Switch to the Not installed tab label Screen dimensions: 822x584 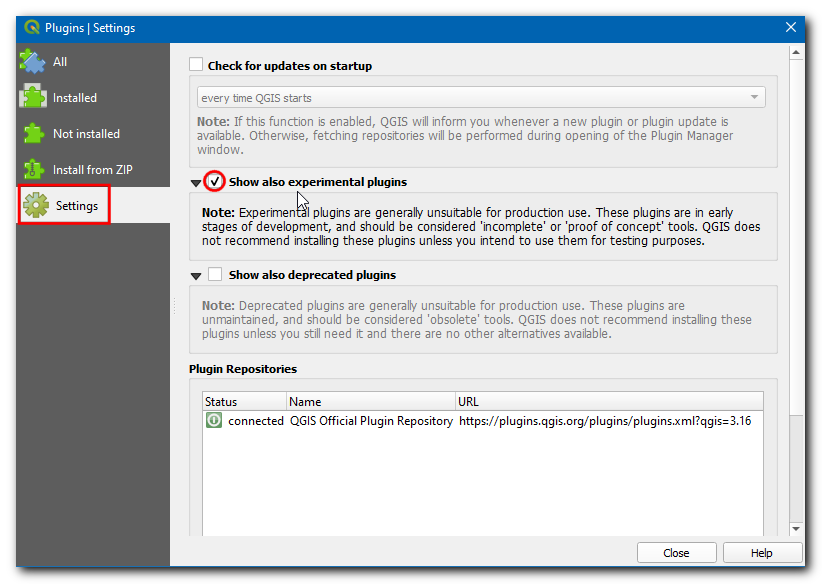click(x=86, y=134)
